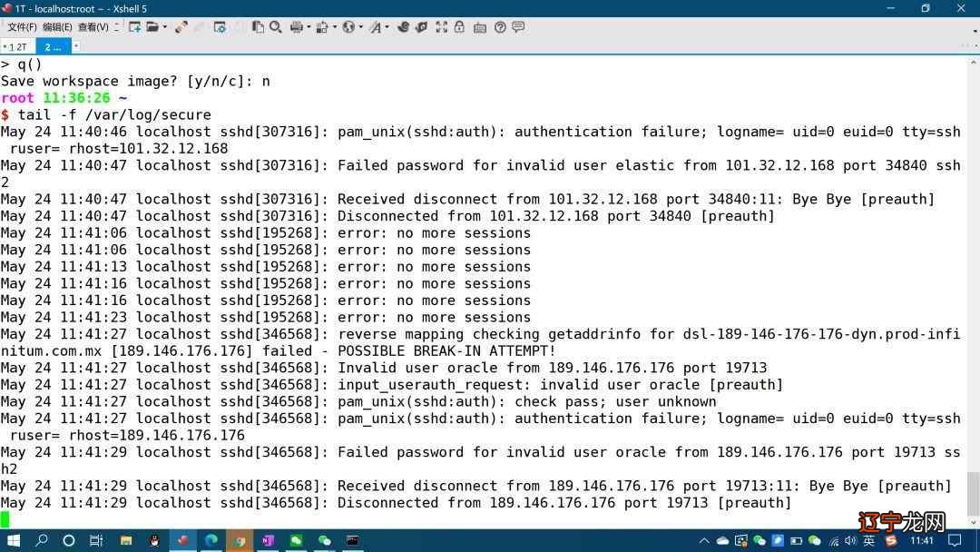Click the add new tab button
Screen dimensions: 980x552
[76, 45]
